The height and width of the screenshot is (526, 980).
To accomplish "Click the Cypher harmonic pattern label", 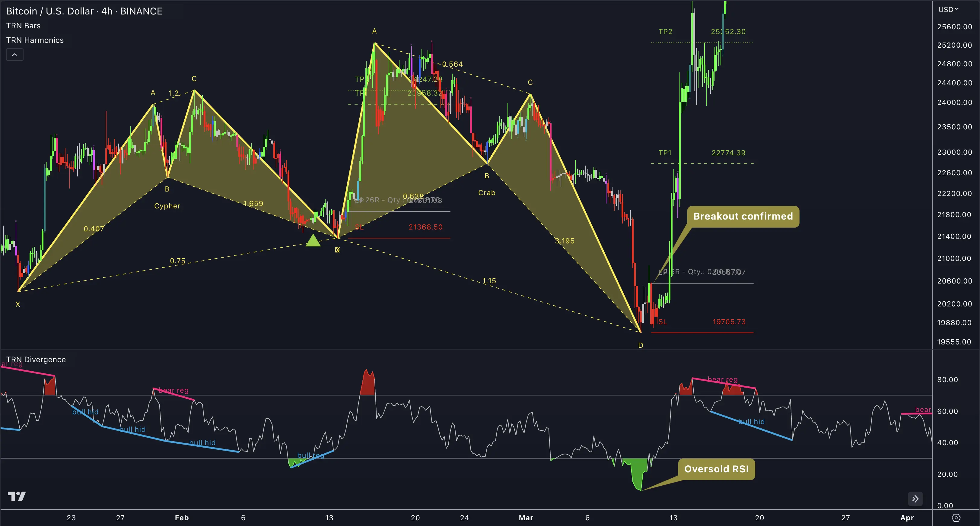I will click(167, 206).
